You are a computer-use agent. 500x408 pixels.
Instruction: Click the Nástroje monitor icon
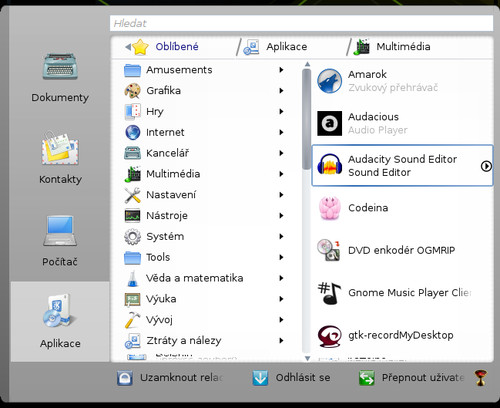pos(132,216)
